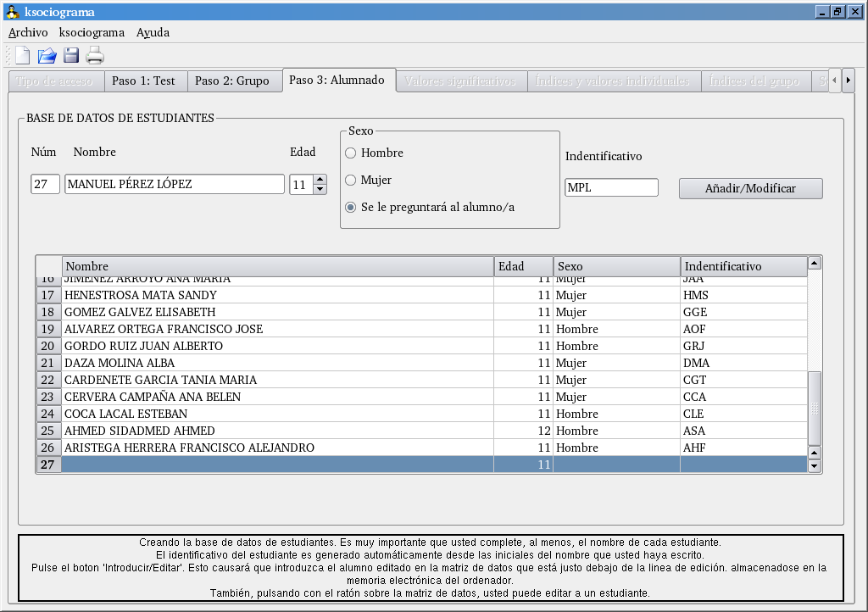Click the ASA identifier cell
The height and width of the screenshot is (612, 868).
pos(743,431)
